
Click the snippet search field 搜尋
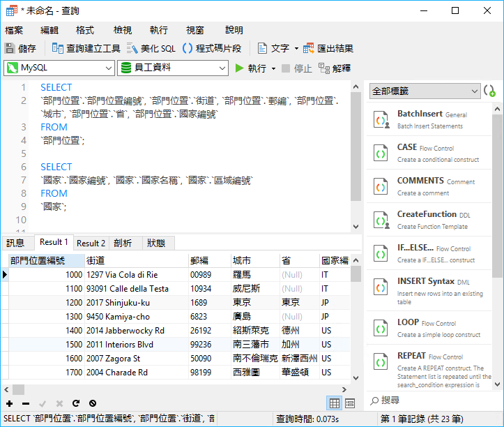[431, 400]
